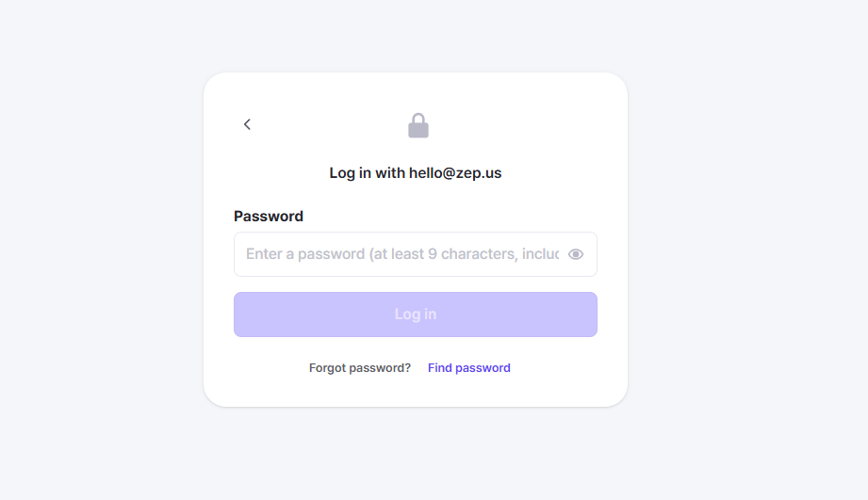Viewport: 868px width, 500px height.
Task: Click the eye icon inside the password field
Action: pyautogui.click(x=576, y=254)
